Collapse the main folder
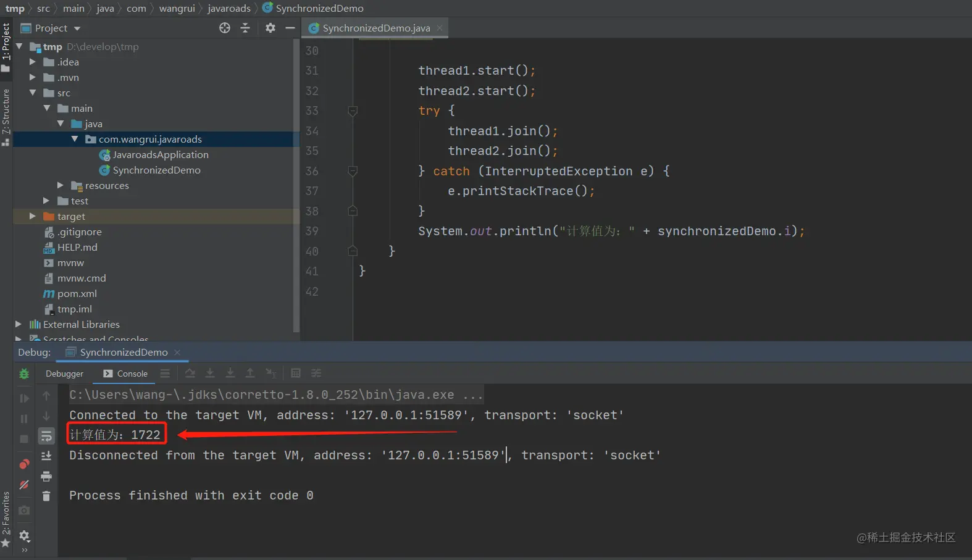This screenshot has width=972, height=560. [47, 108]
